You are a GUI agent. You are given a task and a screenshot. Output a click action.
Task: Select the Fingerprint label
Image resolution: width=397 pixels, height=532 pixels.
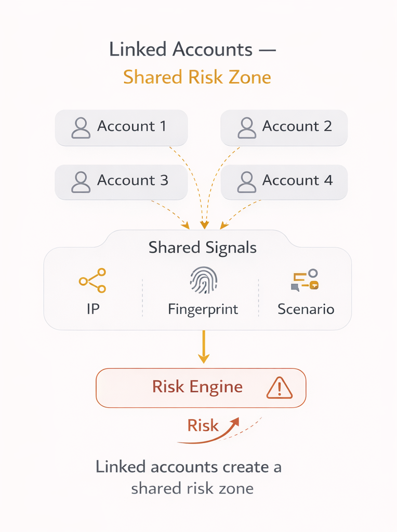point(203,309)
